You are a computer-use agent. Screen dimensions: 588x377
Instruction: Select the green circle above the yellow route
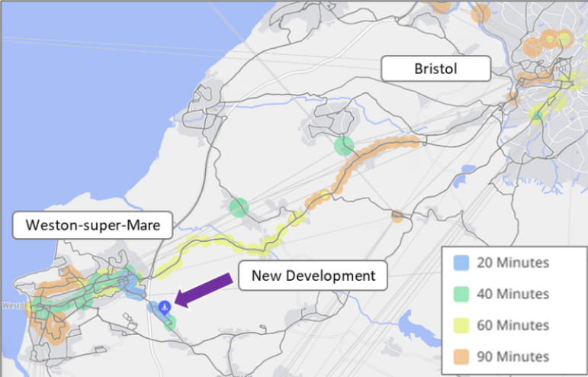[x=239, y=207]
